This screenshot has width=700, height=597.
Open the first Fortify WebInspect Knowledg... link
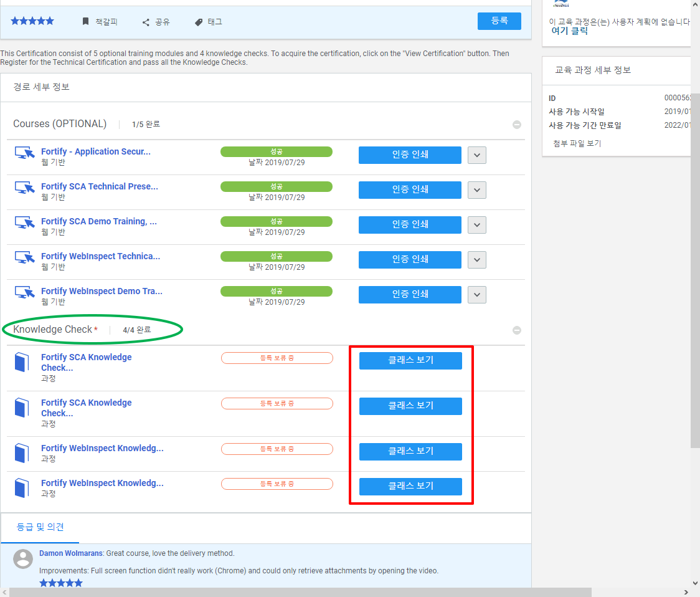point(102,448)
